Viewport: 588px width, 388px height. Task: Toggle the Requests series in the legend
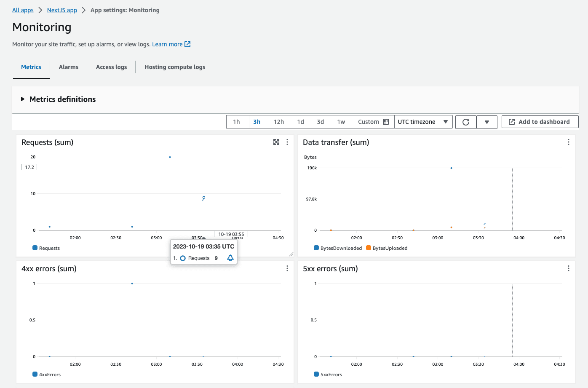pos(46,248)
